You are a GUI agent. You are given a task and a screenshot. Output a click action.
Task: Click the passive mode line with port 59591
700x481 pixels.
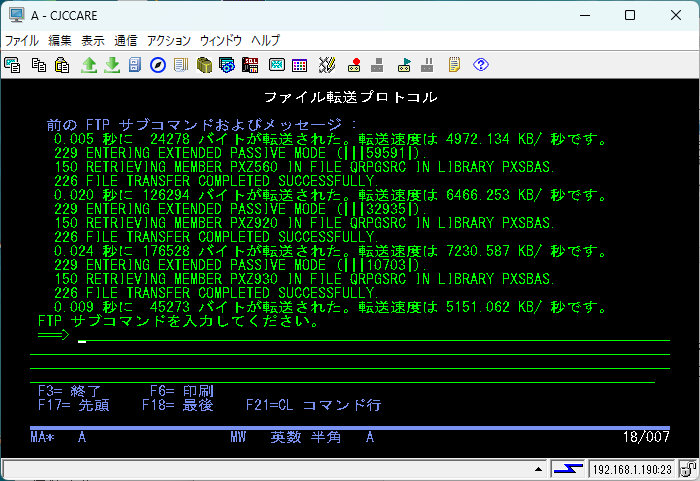coord(241,153)
